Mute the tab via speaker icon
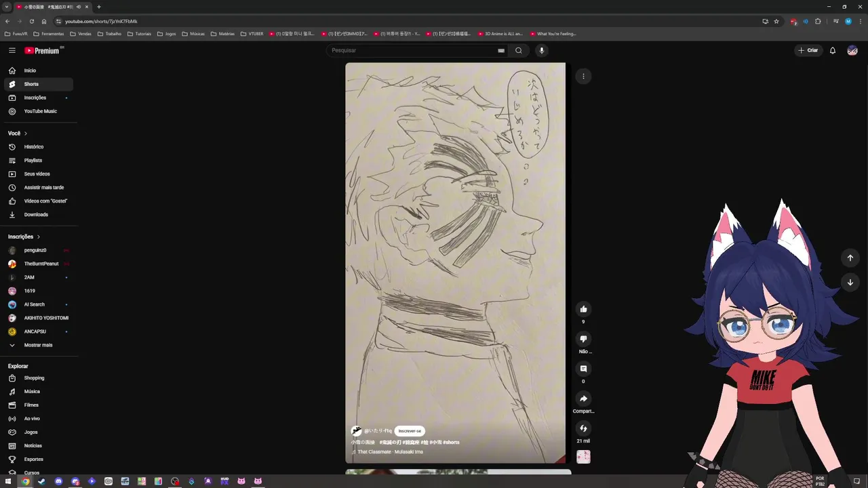The width and height of the screenshot is (868, 488). tap(79, 7)
